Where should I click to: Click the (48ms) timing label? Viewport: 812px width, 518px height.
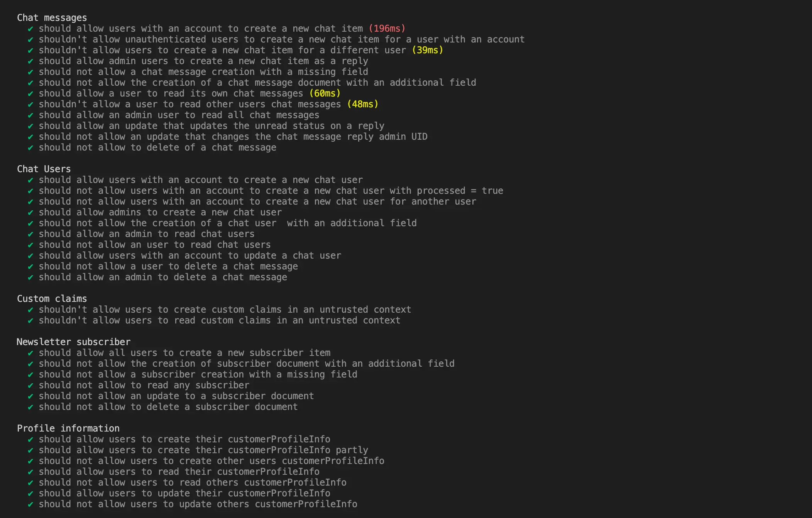363,104
